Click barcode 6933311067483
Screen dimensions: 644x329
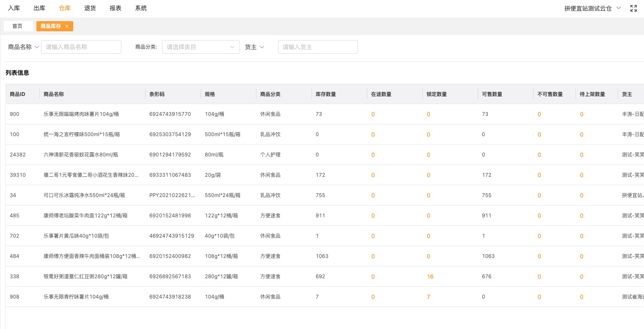[x=170, y=175]
